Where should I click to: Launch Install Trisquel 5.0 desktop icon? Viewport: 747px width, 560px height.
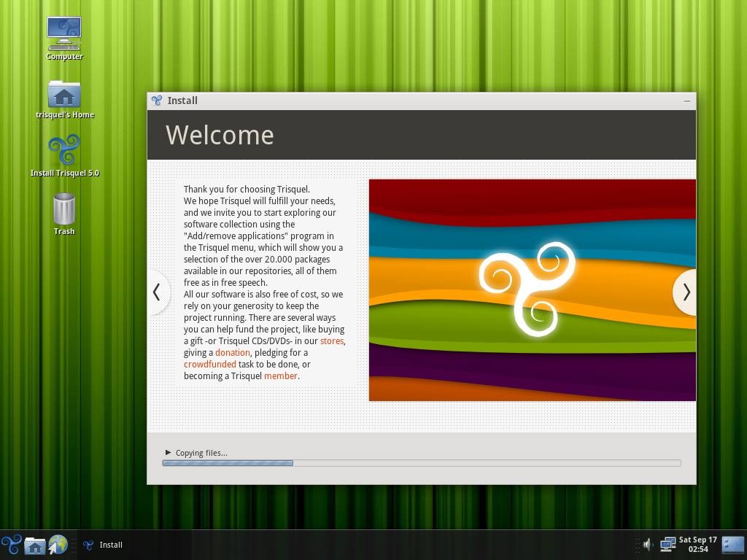pos(64,156)
